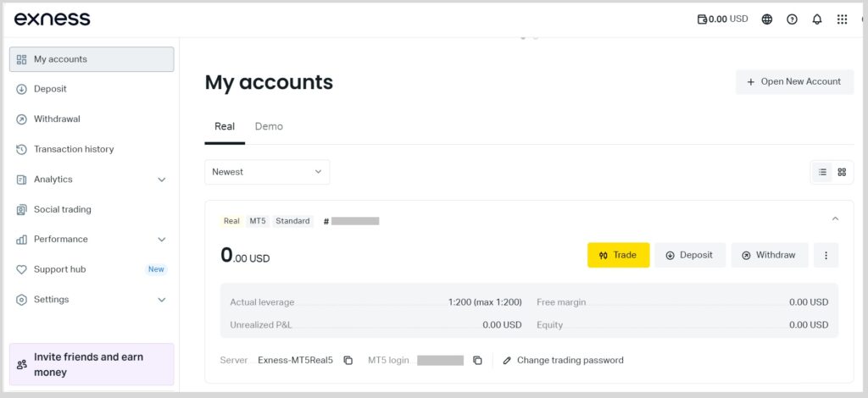Switch to grid view layout
Image resolution: width=868 pixels, height=398 pixels.
[842, 172]
